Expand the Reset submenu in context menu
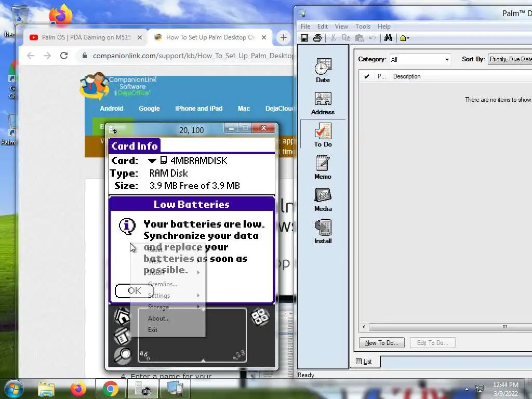Screen dimensions: 532x399 (x=168, y=249)
